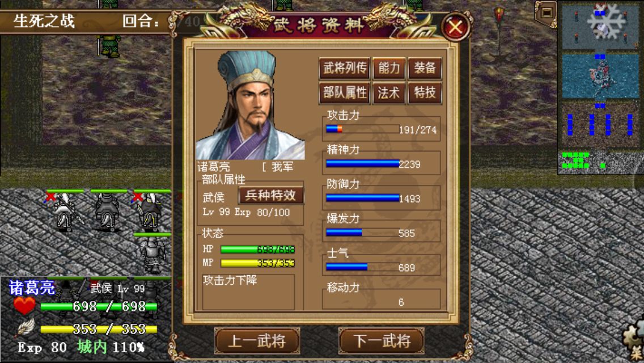Click the snowflake area on minimap

point(604,22)
